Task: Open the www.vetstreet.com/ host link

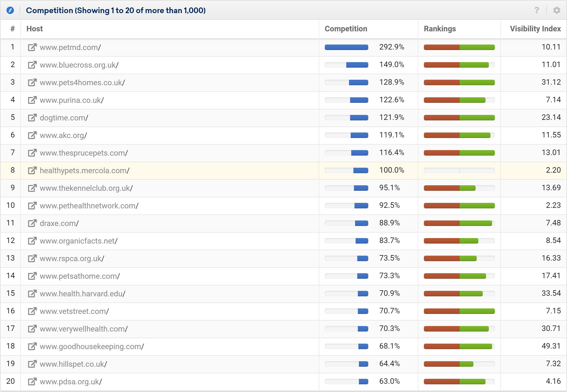Action: [74, 311]
